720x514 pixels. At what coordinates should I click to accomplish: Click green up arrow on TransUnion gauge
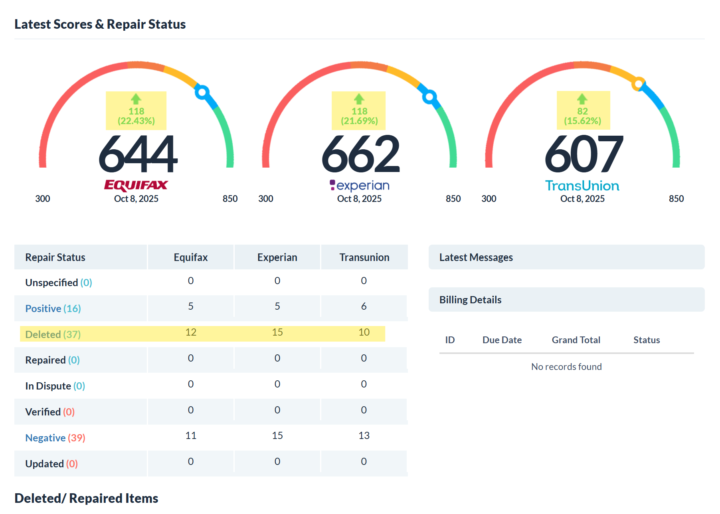(582, 99)
